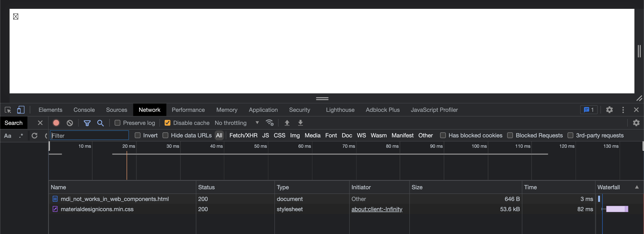Toggle the device toolbar icon
This screenshot has width=644, height=234.
(x=21, y=110)
